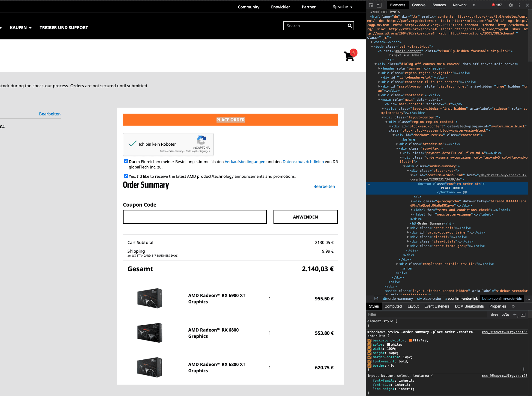Add a new style rule plus icon
This screenshot has width=532, height=396.
(515, 314)
